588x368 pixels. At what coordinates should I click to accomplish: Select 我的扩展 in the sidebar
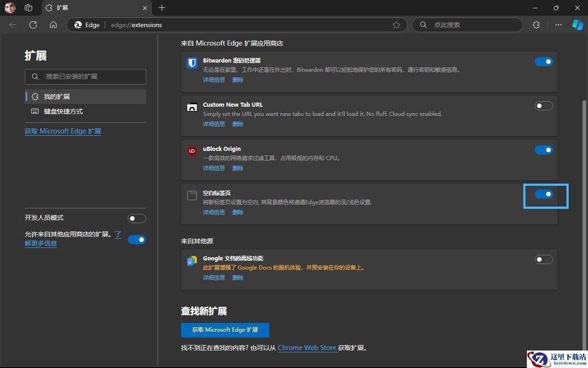[x=85, y=97]
